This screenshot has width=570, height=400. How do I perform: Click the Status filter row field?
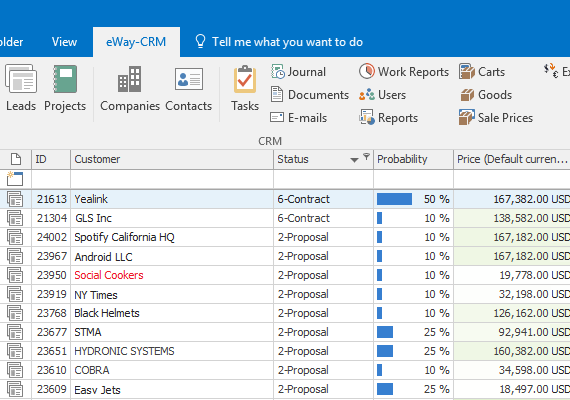[324, 179]
